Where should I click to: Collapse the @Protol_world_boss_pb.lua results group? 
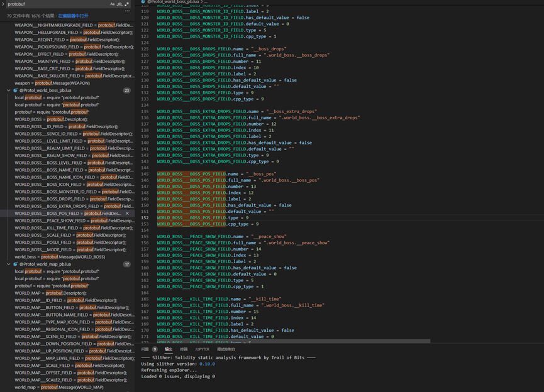click(9, 90)
